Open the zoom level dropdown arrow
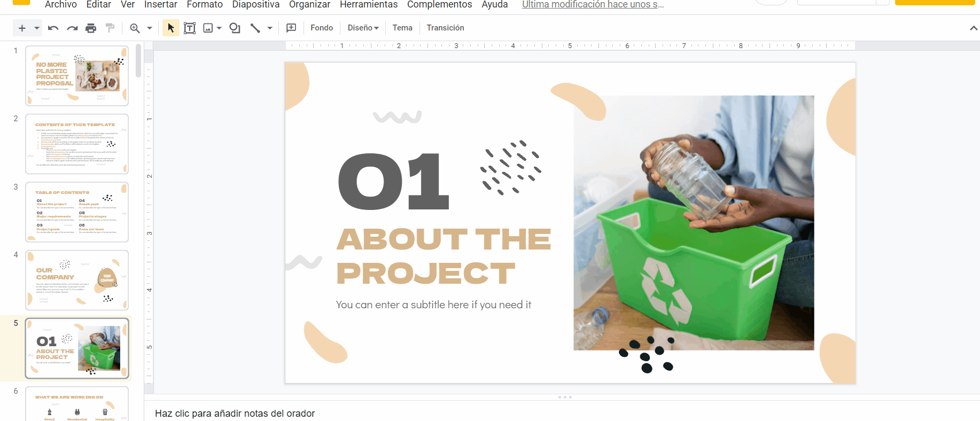This screenshot has height=421, width=980. coord(150,28)
